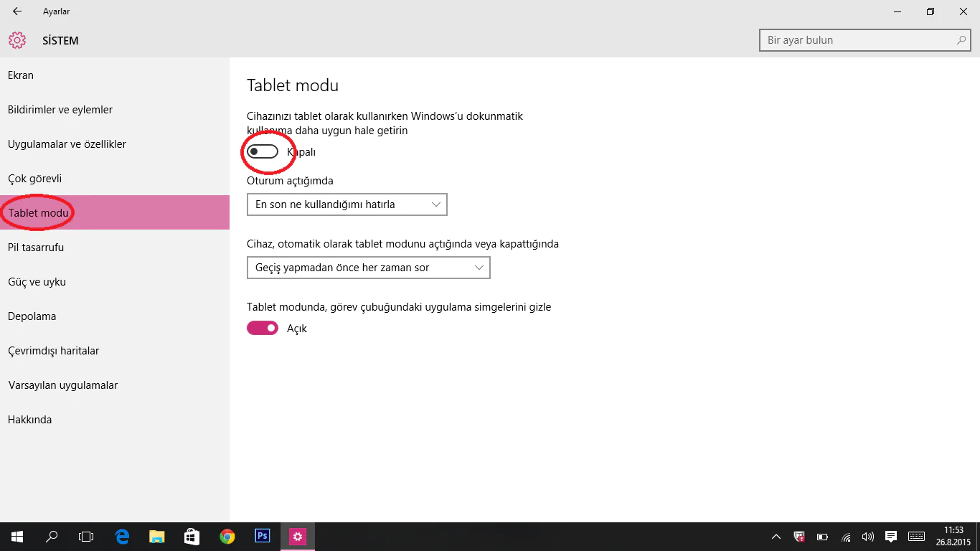Turn on the Tablet modu switch labeled Kapalı

(263, 151)
